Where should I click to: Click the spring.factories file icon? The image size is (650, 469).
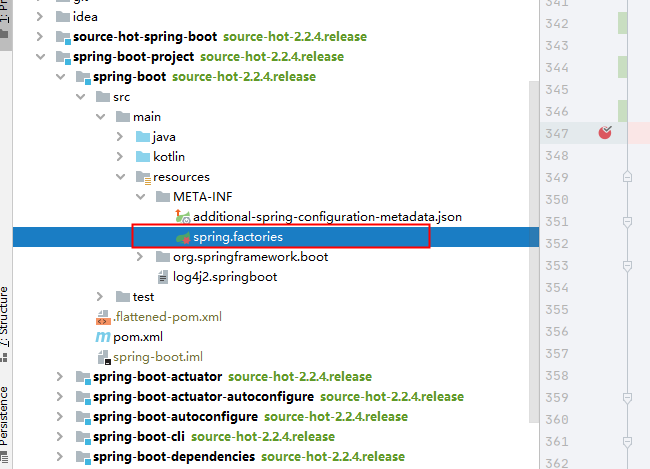(x=183, y=237)
